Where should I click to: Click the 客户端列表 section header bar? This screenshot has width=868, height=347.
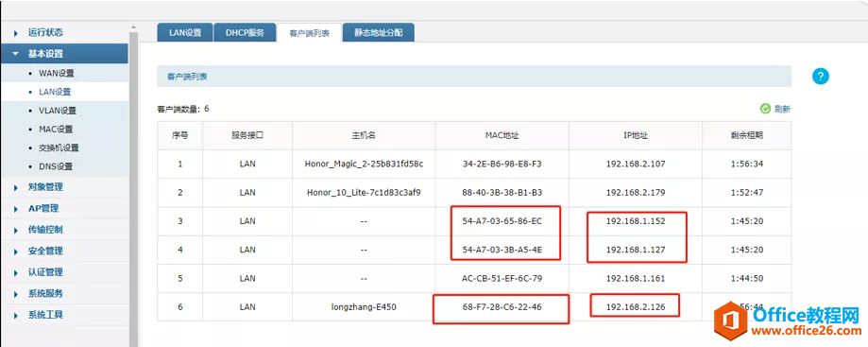click(x=474, y=77)
